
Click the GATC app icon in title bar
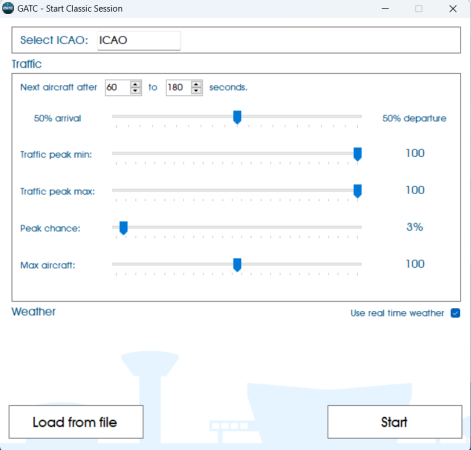tap(8, 8)
